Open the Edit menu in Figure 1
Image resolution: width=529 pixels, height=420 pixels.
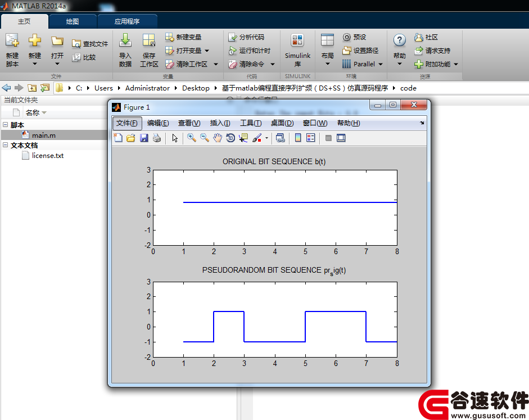tap(158, 123)
